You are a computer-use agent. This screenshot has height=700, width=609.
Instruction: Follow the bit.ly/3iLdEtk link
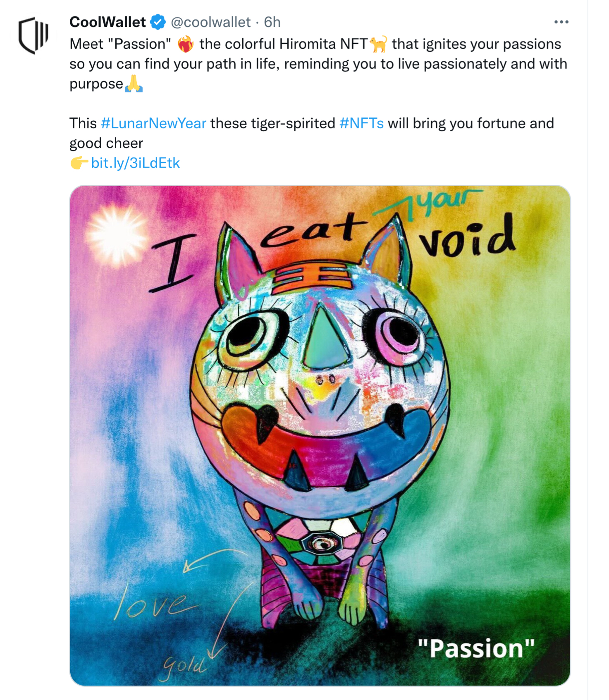click(x=135, y=163)
